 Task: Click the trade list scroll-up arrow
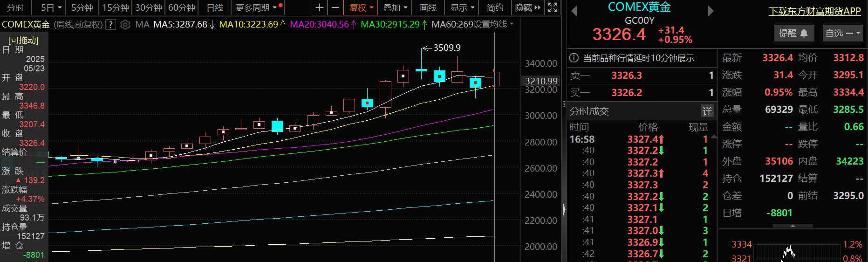pos(714,137)
